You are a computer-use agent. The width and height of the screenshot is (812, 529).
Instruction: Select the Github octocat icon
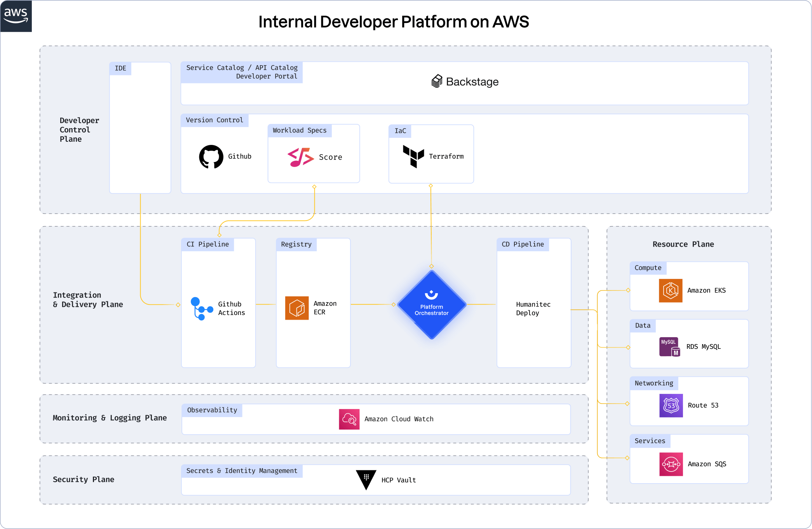pyautogui.click(x=211, y=157)
